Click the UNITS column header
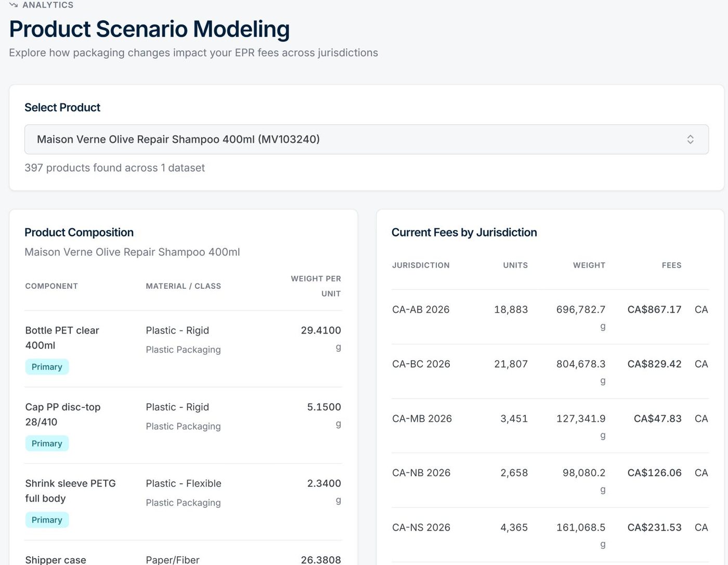 515,265
